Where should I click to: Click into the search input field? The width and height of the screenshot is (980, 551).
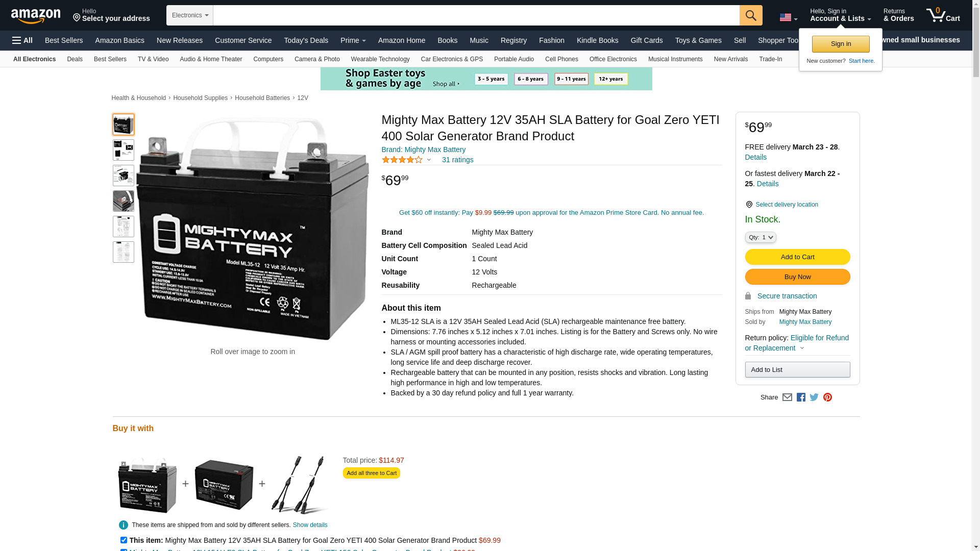pos(476,15)
